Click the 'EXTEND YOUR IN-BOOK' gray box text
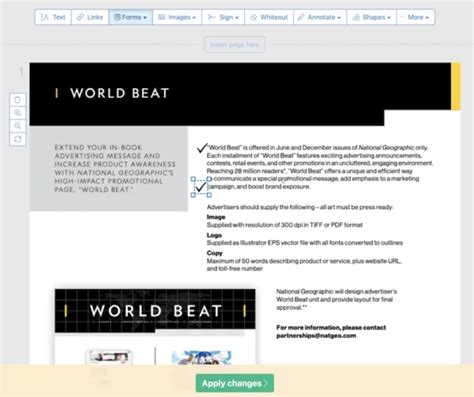This screenshot has width=474, height=397. [115, 168]
